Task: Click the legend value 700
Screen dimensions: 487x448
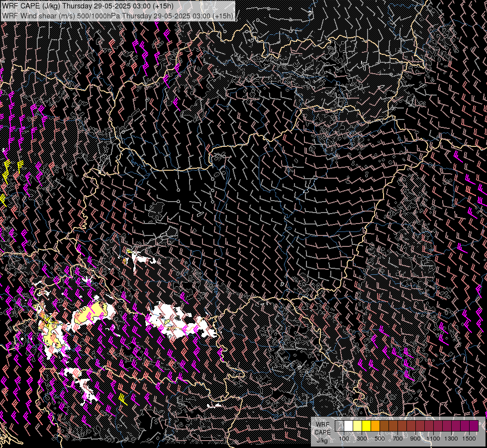Action: 398,439
